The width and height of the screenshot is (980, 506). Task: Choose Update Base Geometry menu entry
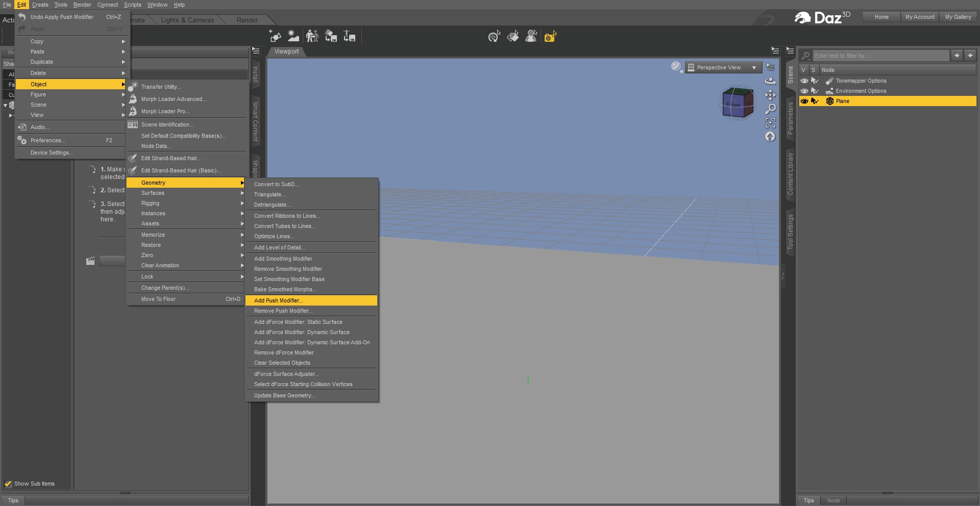click(x=311, y=395)
